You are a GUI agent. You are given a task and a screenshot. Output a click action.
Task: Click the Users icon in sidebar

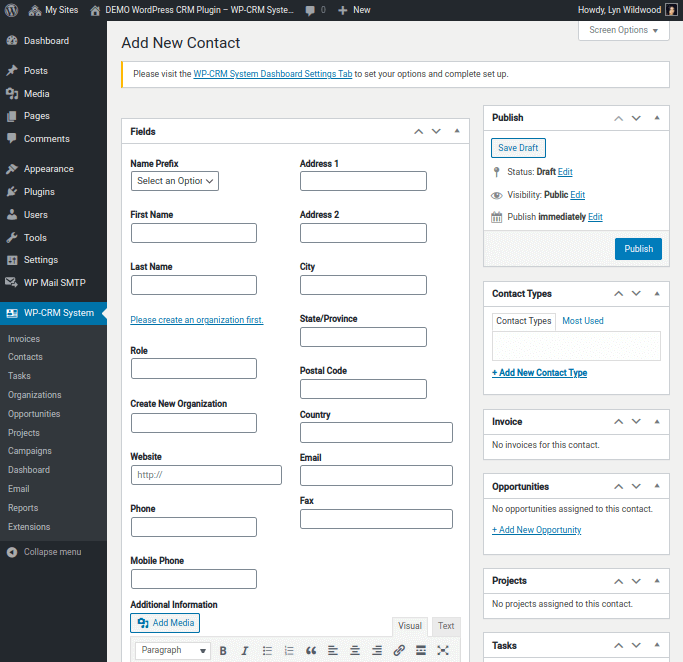(x=12, y=215)
